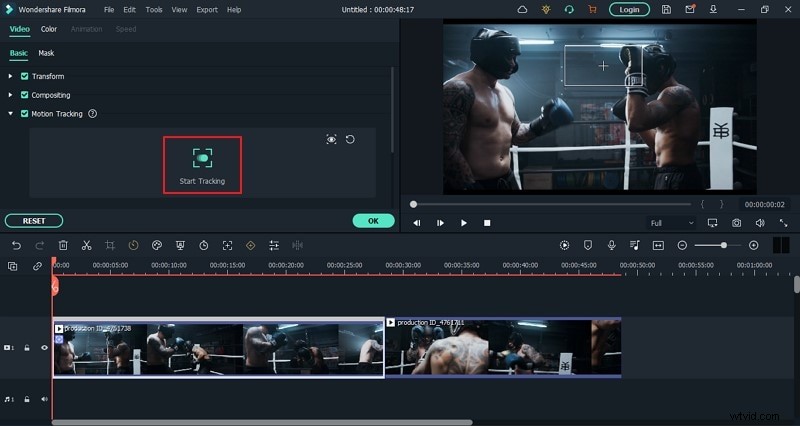The width and height of the screenshot is (800, 426).
Task: Open color palette icon in toolbar
Action: [157, 245]
